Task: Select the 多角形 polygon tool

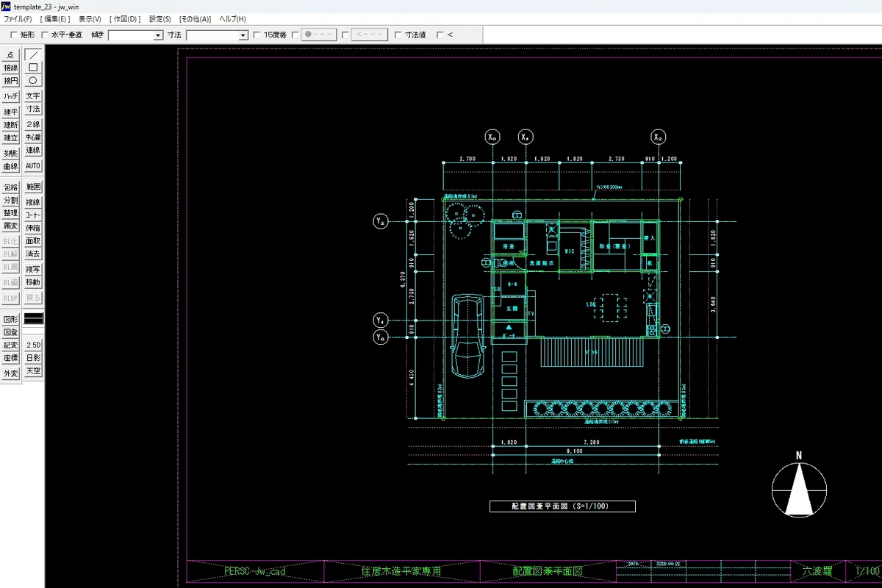Action: (10, 154)
